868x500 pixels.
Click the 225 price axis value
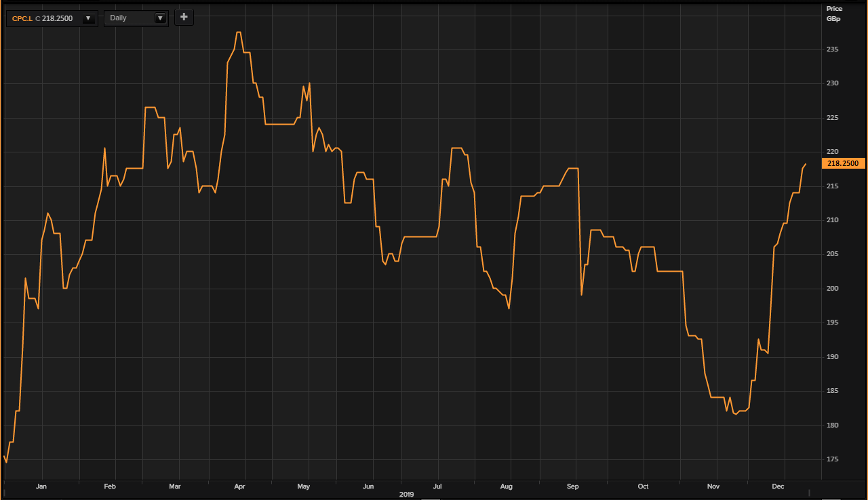[833, 118]
